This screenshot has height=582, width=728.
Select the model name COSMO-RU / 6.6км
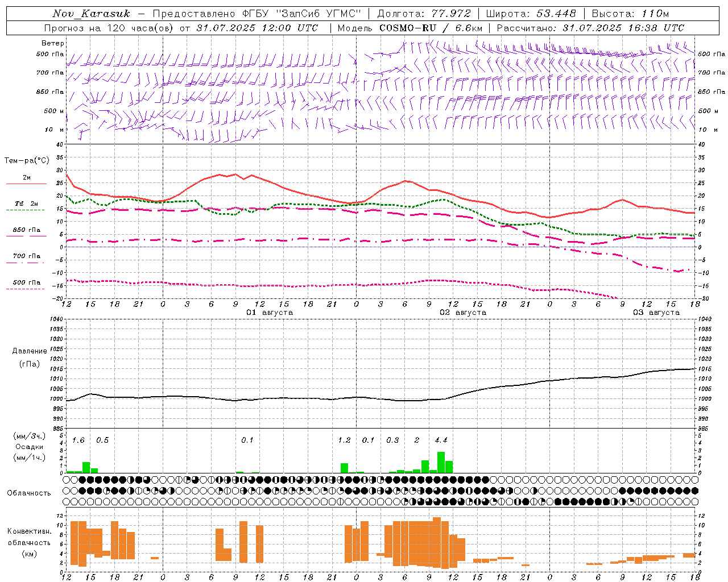tap(431, 28)
